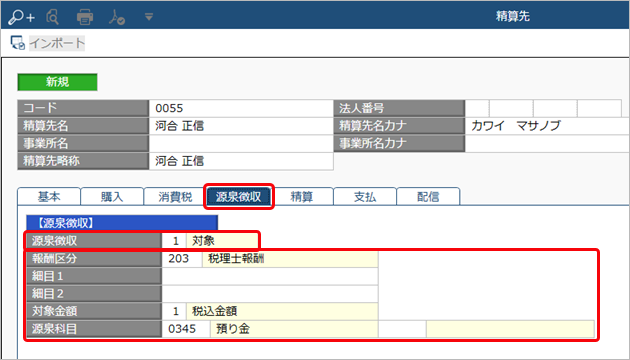Click the インポート button

tap(57, 43)
